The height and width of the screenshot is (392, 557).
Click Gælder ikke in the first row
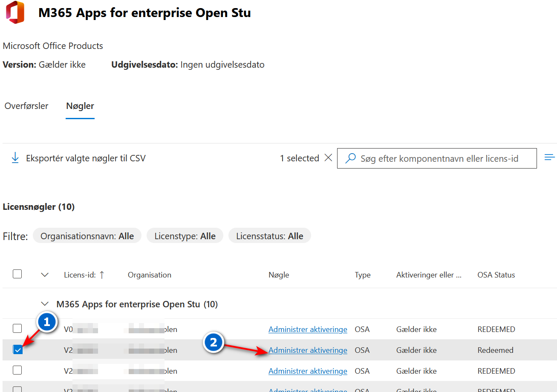pos(416,329)
